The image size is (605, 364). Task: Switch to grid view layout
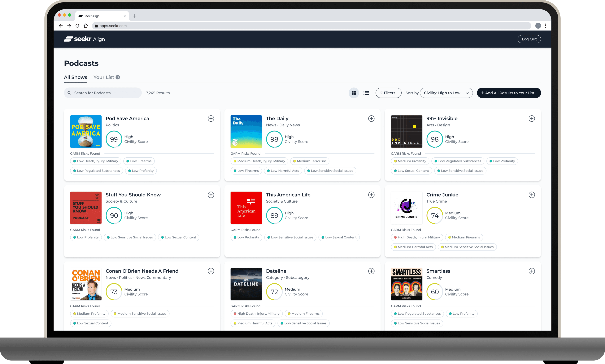pyautogui.click(x=354, y=93)
